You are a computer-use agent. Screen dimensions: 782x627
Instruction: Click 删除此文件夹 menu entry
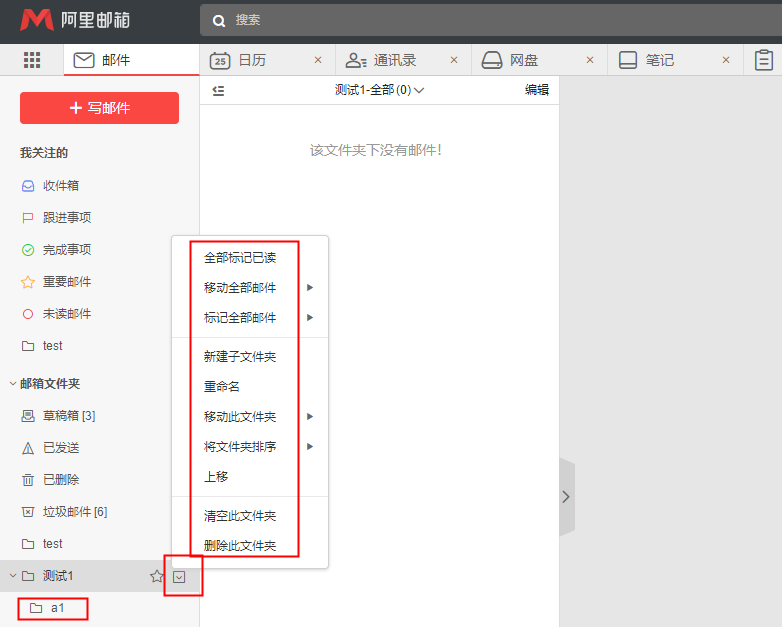(x=240, y=546)
